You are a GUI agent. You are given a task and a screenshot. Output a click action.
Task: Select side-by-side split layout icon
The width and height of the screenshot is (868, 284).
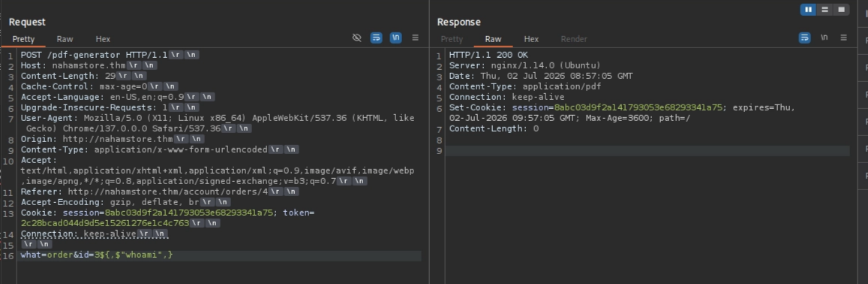coord(808,10)
